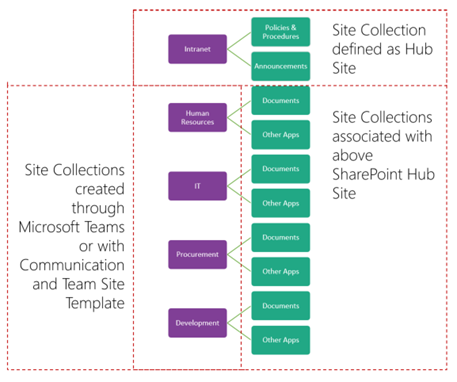The height and width of the screenshot is (382, 457).
Task: Click the purple IT box
Action: point(197,186)
